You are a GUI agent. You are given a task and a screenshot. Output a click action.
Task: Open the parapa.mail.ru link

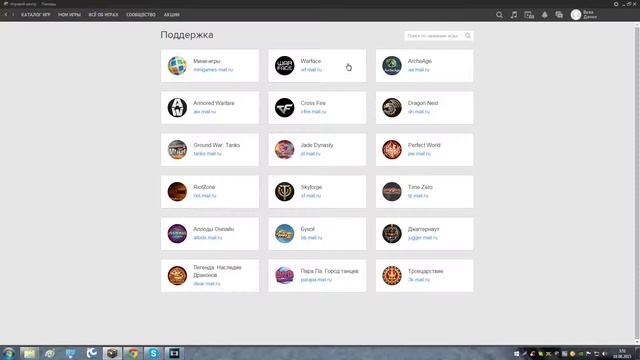316,280
